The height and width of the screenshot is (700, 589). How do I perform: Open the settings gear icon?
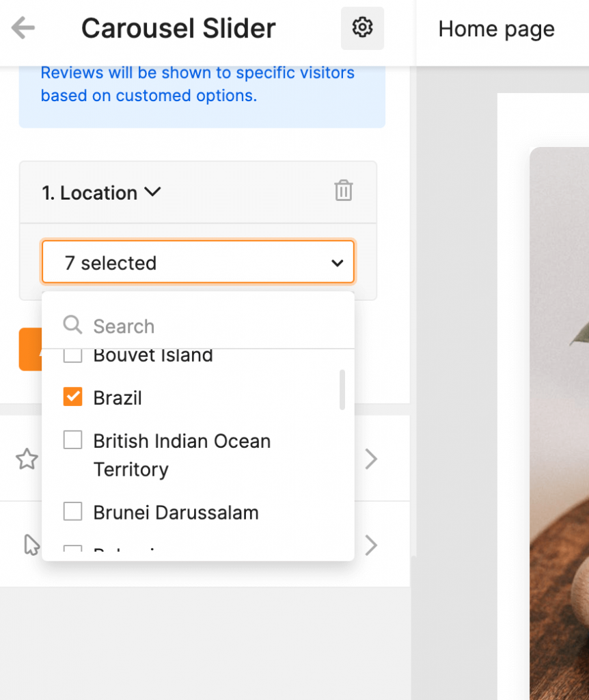tap(362, 28)
